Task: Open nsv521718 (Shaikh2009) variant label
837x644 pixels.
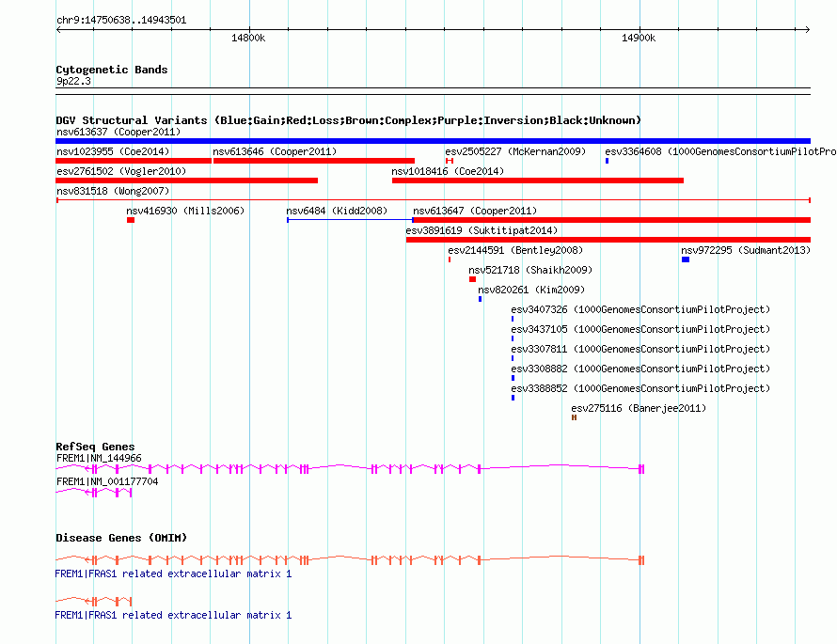Action: pyautogui.click(x=530, y=270)
